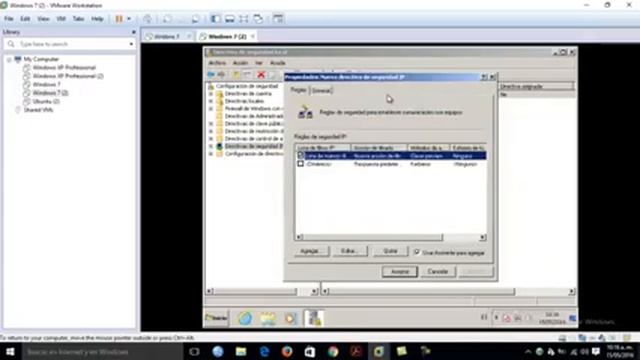Click the console view icon in VMware toolbar
The height and width of the screenshot is (360, 640).
278,19
